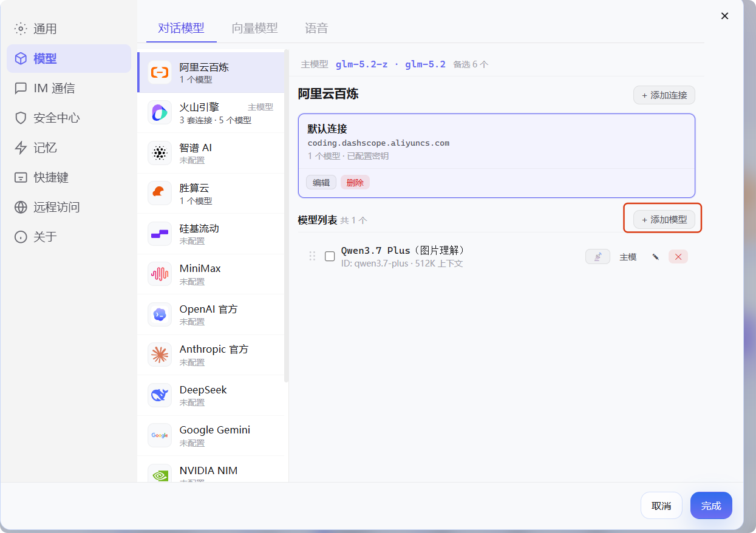Check the Qwen3.7 Plus model checkbox
The width and height of the screenshot is (756, 533).
330,256
